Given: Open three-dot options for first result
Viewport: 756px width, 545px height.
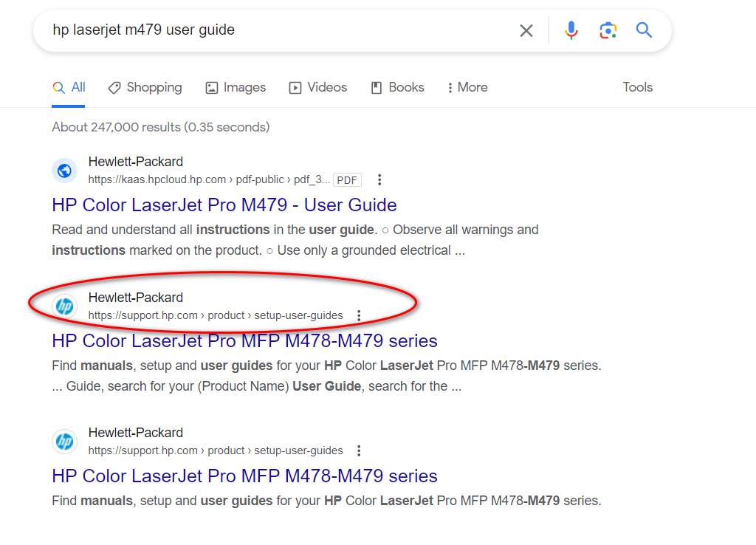Looking at the screenshot, I should (x=379, y=179).
